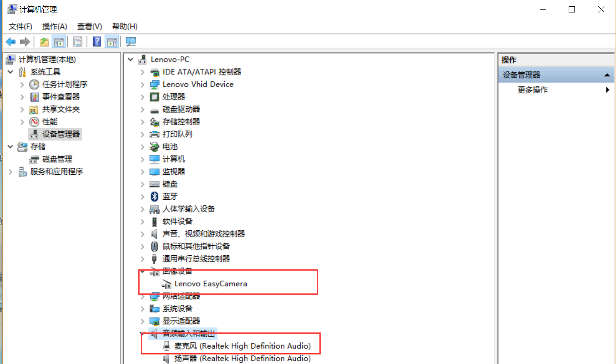Select the 系统设备 row
Viewport: 616px width, 364px height.
click(x=177, y=308)
